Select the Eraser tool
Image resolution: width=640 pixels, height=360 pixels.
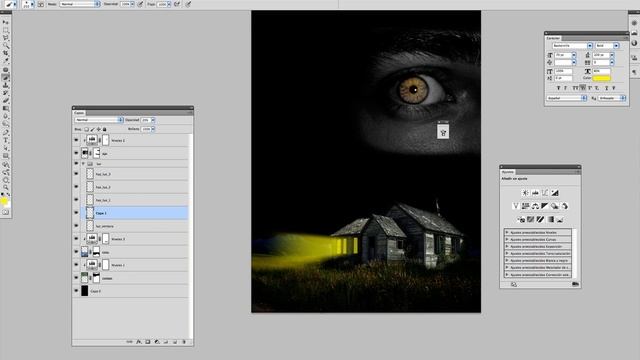pos(6,101)
